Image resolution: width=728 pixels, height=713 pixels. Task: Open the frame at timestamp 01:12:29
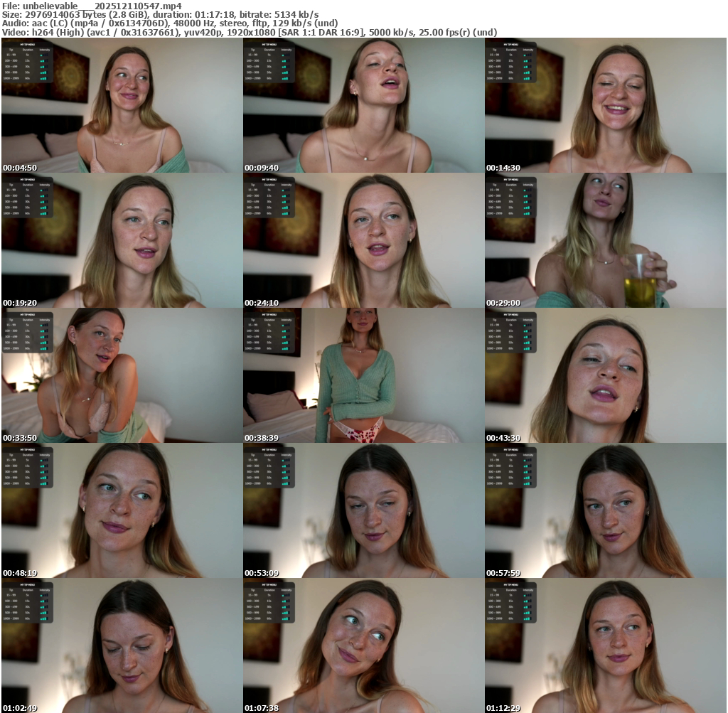[x=606, y=645]
